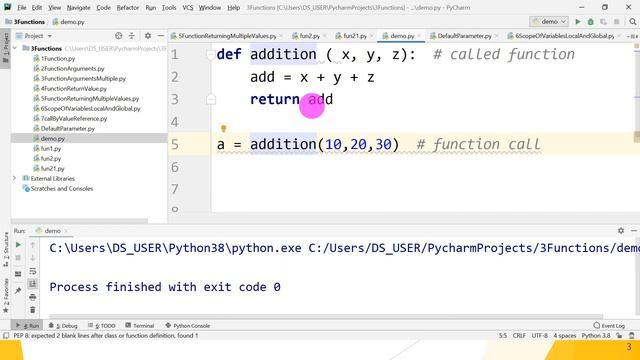Click 3Functions breadcrumb in navigation bar
Image resolution: width=640 pixels, height=360 pixels.
[29, 22]
